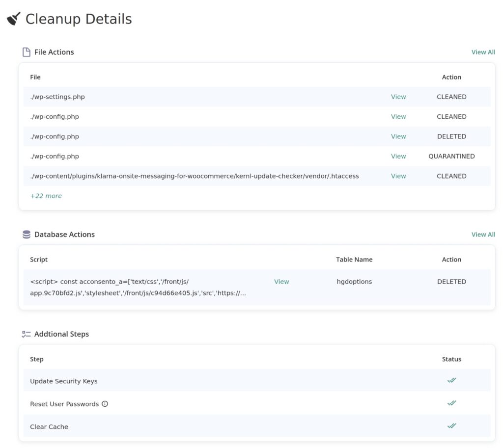503x448 pixels.
Task: Click the Step column header
Action: (36, 359)
